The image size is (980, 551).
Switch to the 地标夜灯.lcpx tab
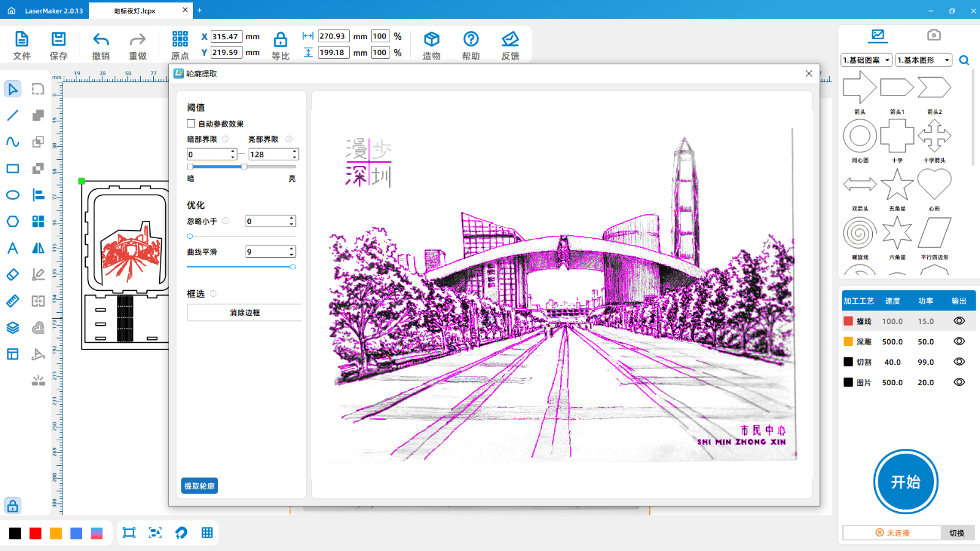pos(135,11)
